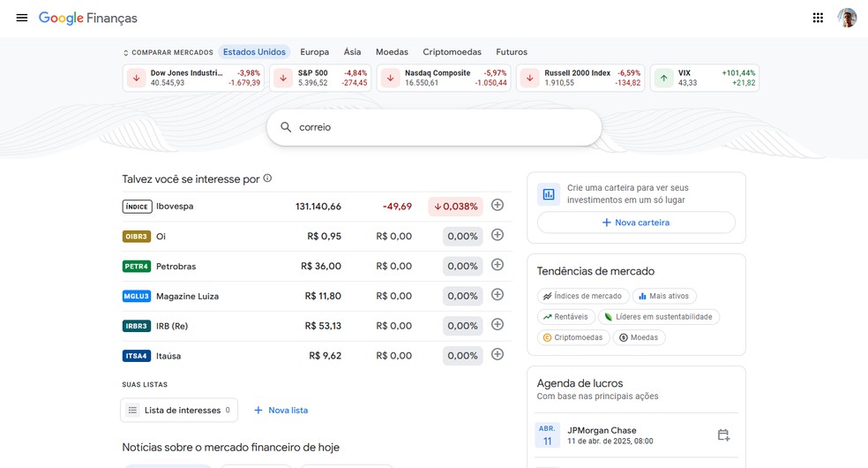Click the 'Agenda de lucros' heading
The width and height of the screenshot is (868, 468).
(x=580, y=383)
